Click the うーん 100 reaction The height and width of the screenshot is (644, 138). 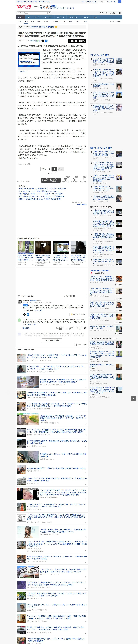[79, 328]
